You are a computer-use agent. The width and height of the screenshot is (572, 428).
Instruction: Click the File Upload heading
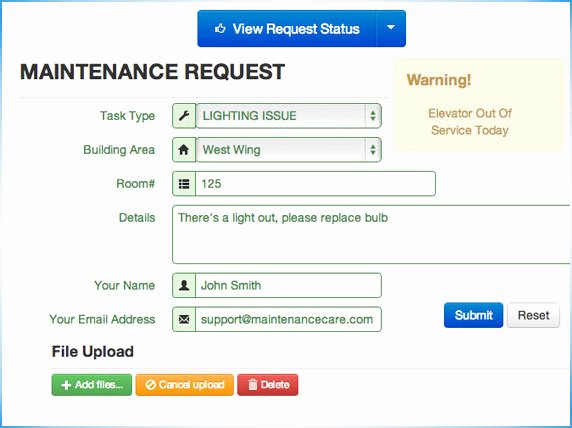click(x=93, y=351)
